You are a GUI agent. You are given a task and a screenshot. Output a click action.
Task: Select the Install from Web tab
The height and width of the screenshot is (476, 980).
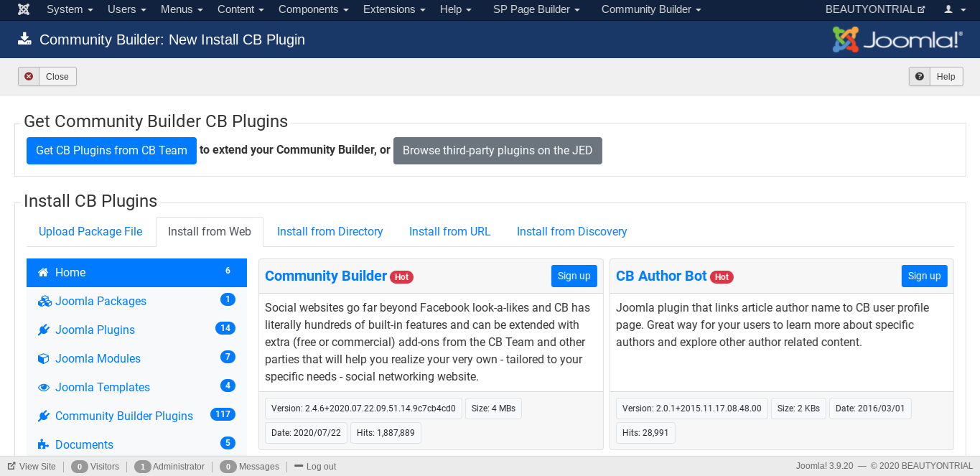(210, 231)
